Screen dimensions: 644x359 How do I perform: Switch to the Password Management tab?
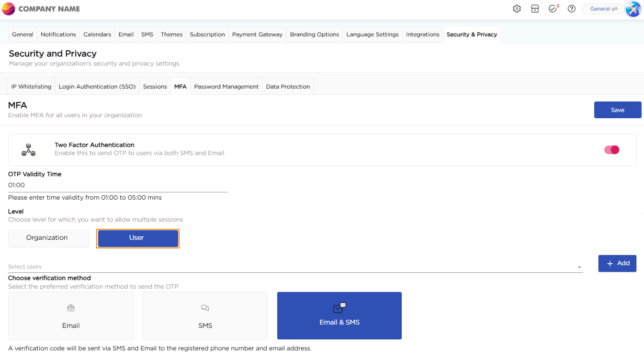(226, 87)
